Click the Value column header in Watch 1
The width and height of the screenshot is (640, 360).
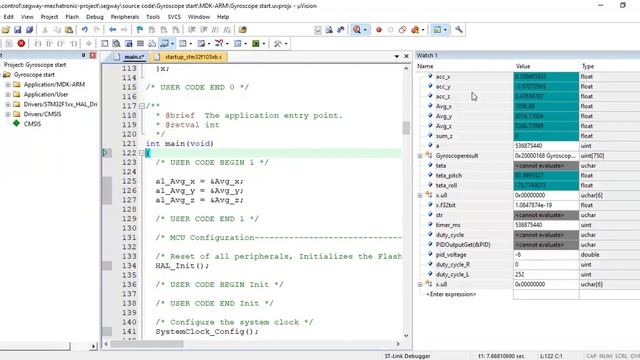click(x=546, y=66)
